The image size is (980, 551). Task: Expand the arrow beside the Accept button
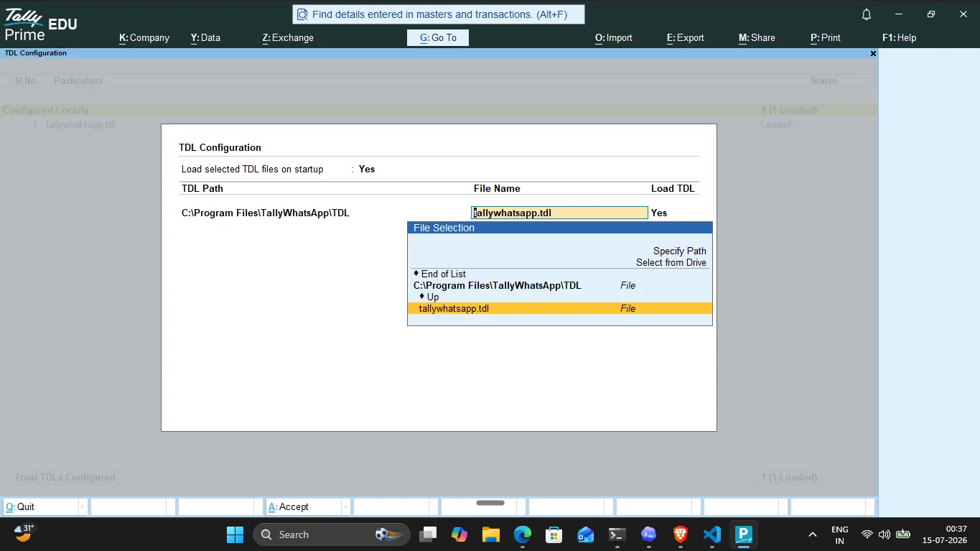(x=345, y=506)
